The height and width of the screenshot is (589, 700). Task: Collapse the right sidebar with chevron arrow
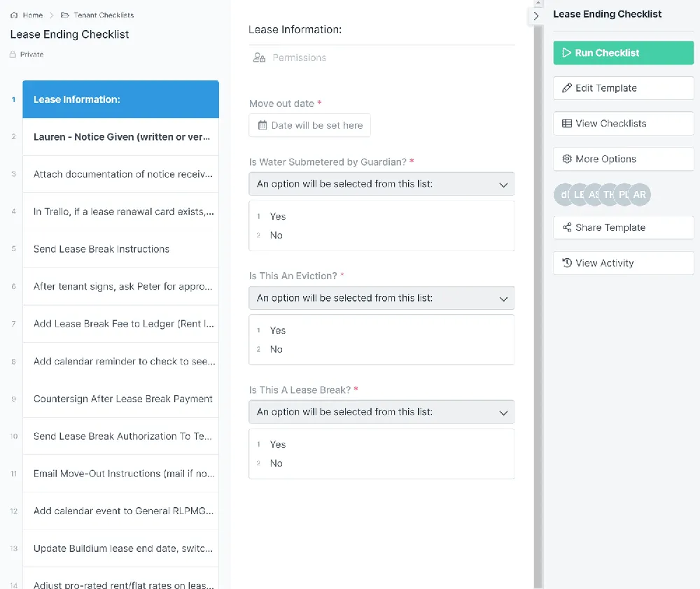(x=535, y=16)
